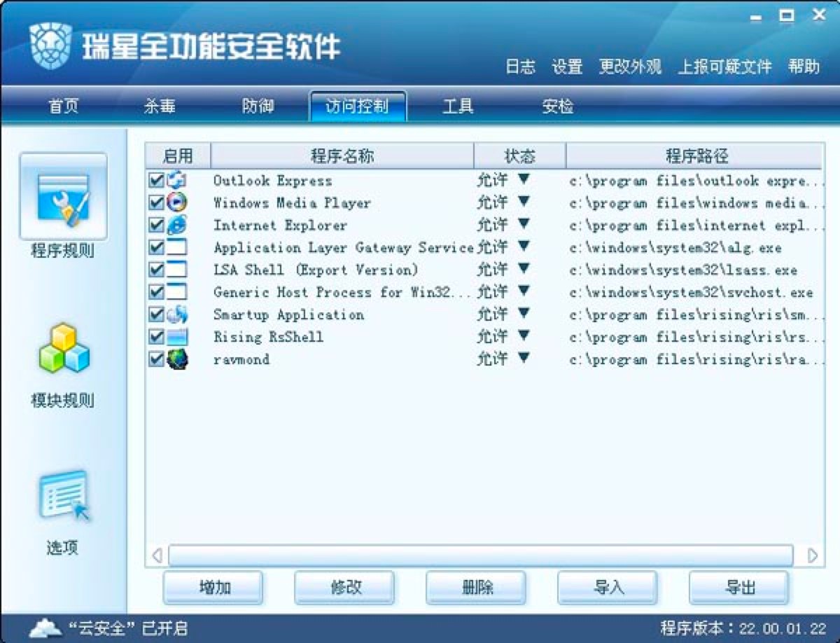Image resolution: width=840 pixels, height=643 pixels.
Task: Disable the LSA Shell rule checkbox
Action: point(157,270)
